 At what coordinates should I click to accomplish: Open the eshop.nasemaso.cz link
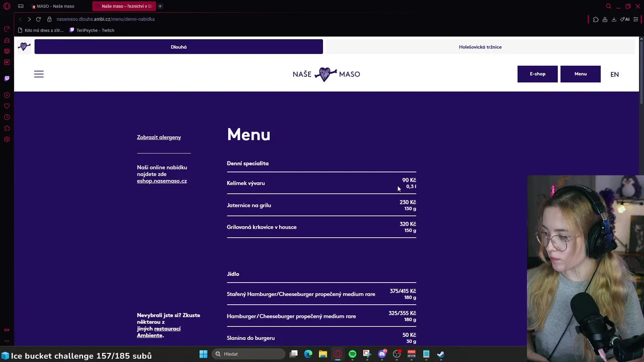pos(162,181)
